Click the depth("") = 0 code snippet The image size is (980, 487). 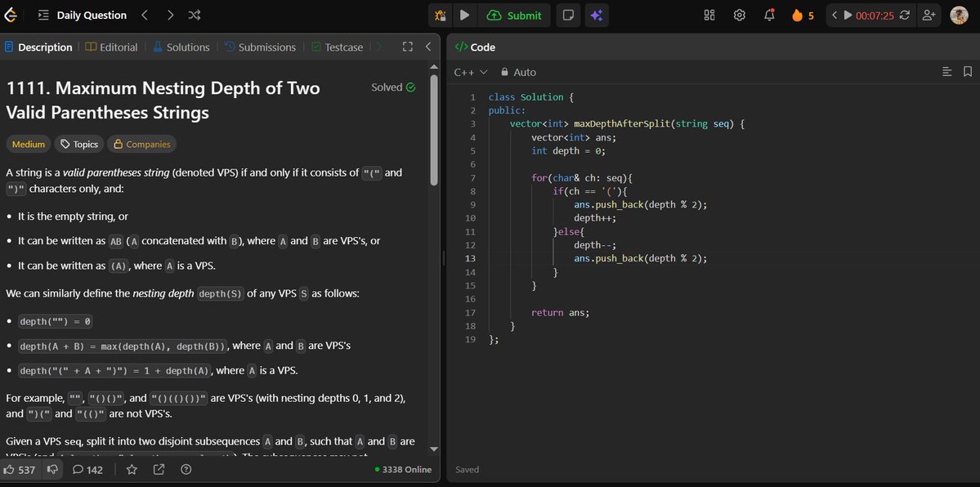click(56, 322)
